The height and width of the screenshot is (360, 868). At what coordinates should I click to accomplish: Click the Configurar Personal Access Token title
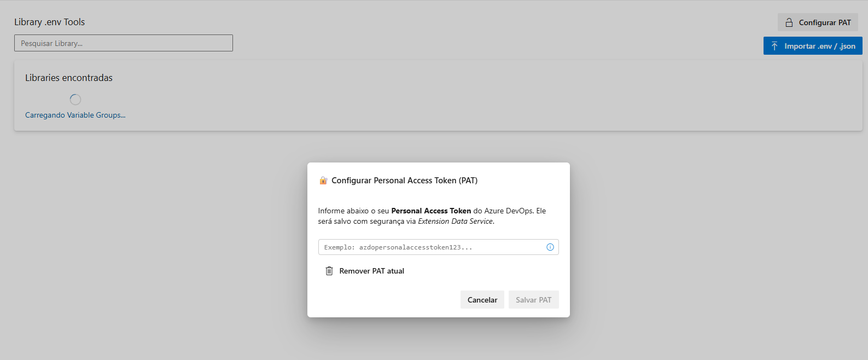coord(404,181)
